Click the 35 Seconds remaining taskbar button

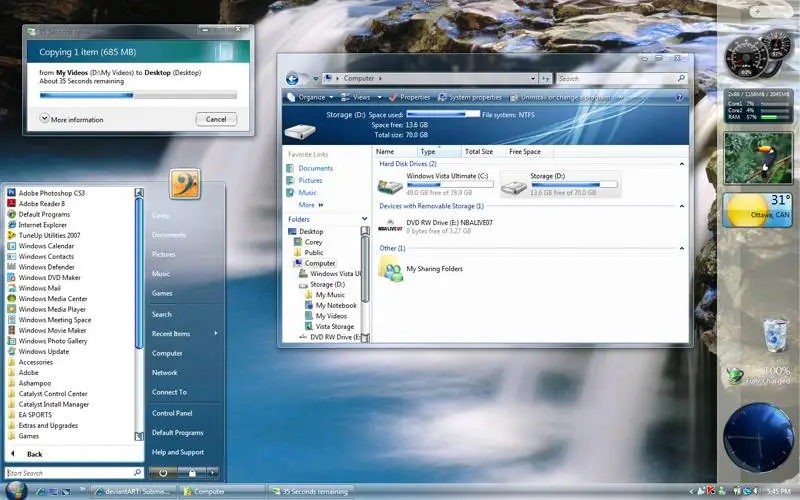312,492
